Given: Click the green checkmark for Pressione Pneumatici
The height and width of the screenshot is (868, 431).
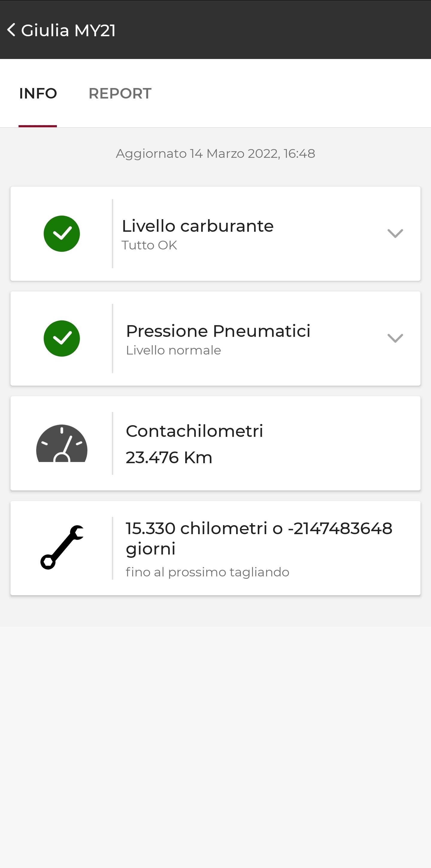Looking at the screenshot, I should click(x=62, y=338).
